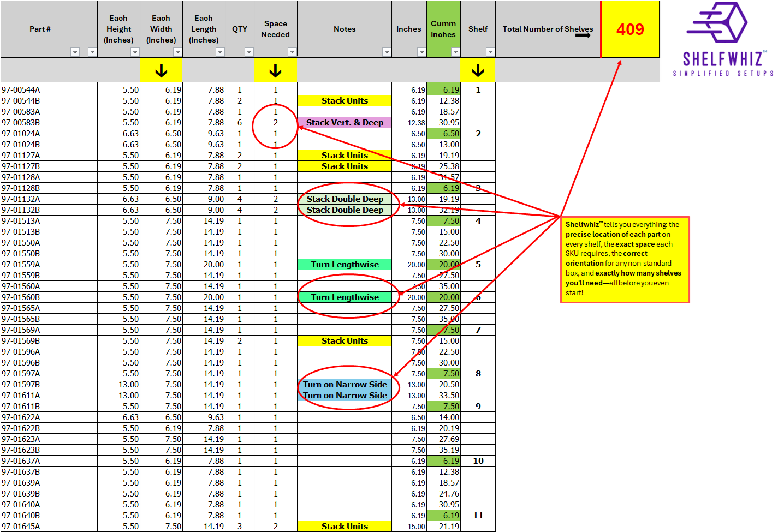Click the Stack Double Deep note cell
Viewport: 778px width, 532px height.
click(345, 199)
